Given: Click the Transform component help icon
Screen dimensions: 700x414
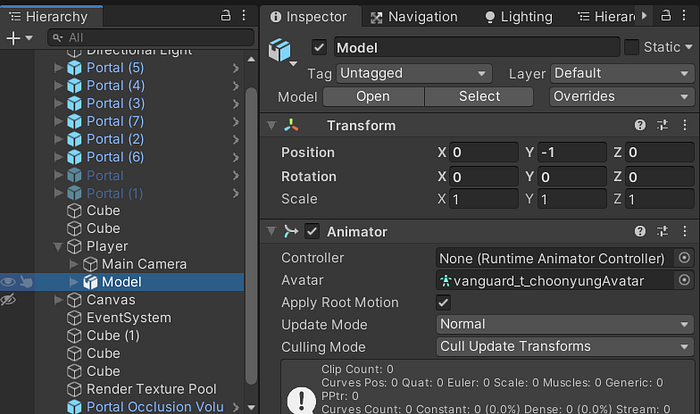Looking at the screenshot, I should pos(641,126).
